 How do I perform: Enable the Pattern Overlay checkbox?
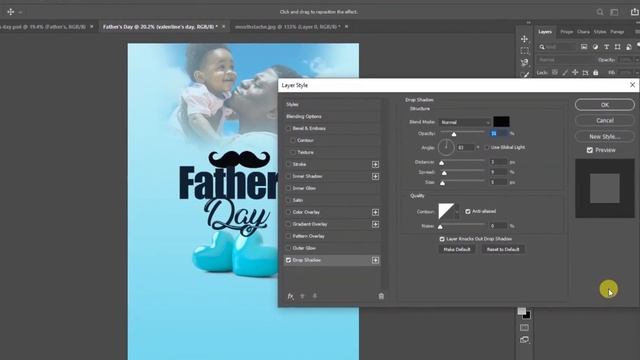[289, 236]
